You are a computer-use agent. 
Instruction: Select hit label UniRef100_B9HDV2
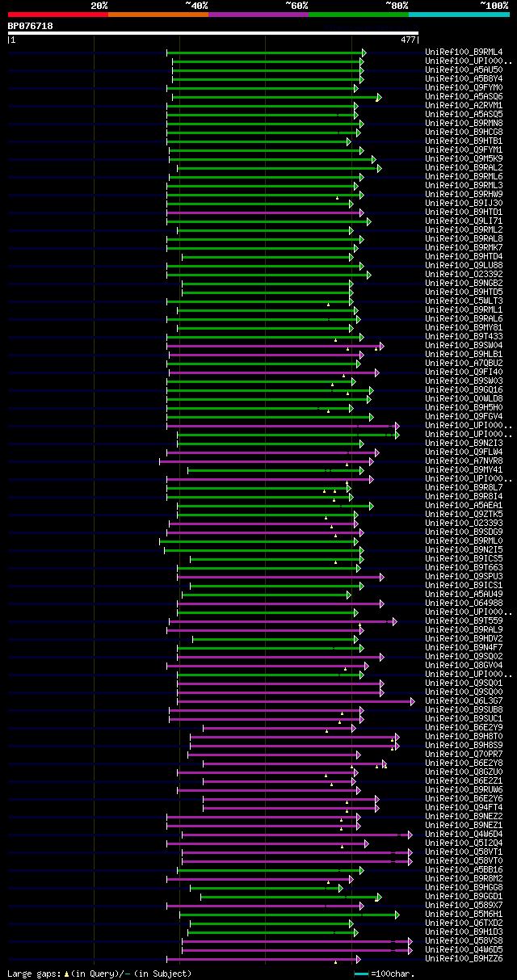(x=464, y=639)
